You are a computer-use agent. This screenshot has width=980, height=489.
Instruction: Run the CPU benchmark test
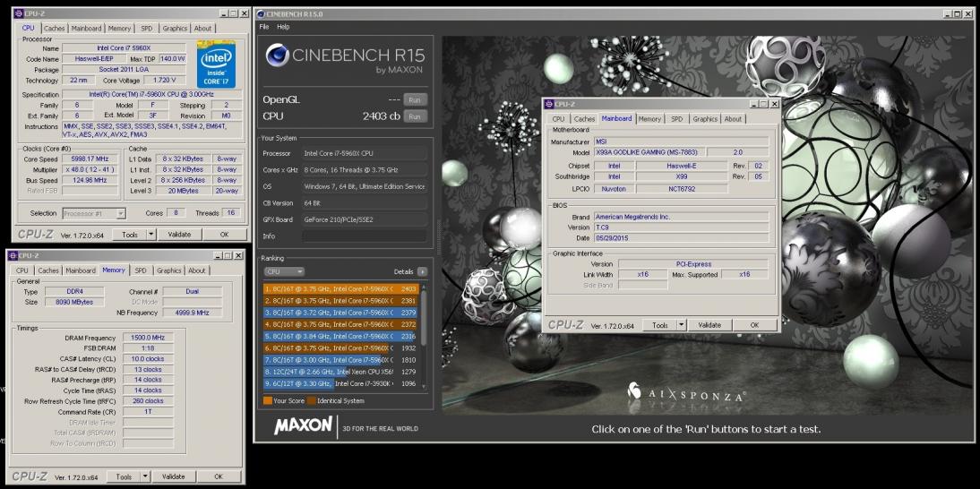pos(415,116)
